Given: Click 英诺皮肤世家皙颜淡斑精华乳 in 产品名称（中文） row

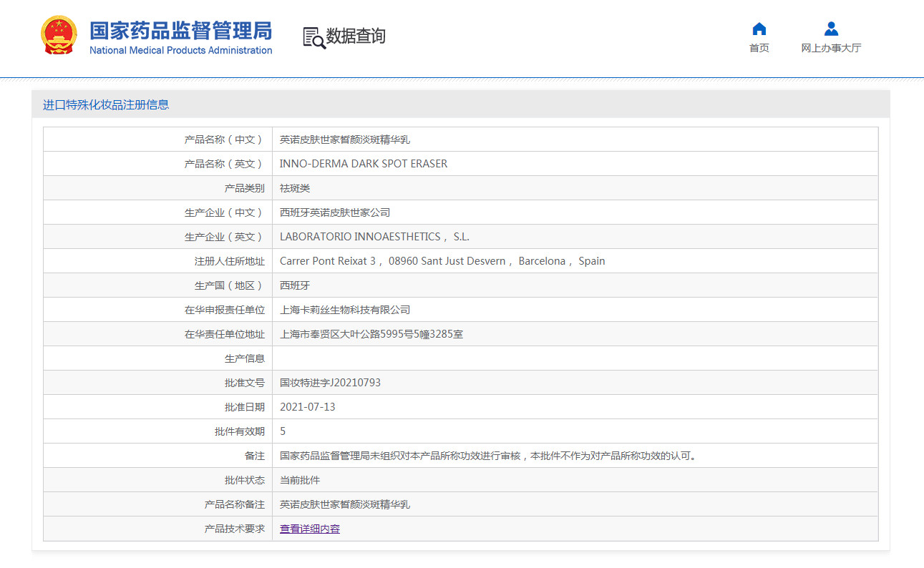Looking at the screenshot, I should click(345, 139).
